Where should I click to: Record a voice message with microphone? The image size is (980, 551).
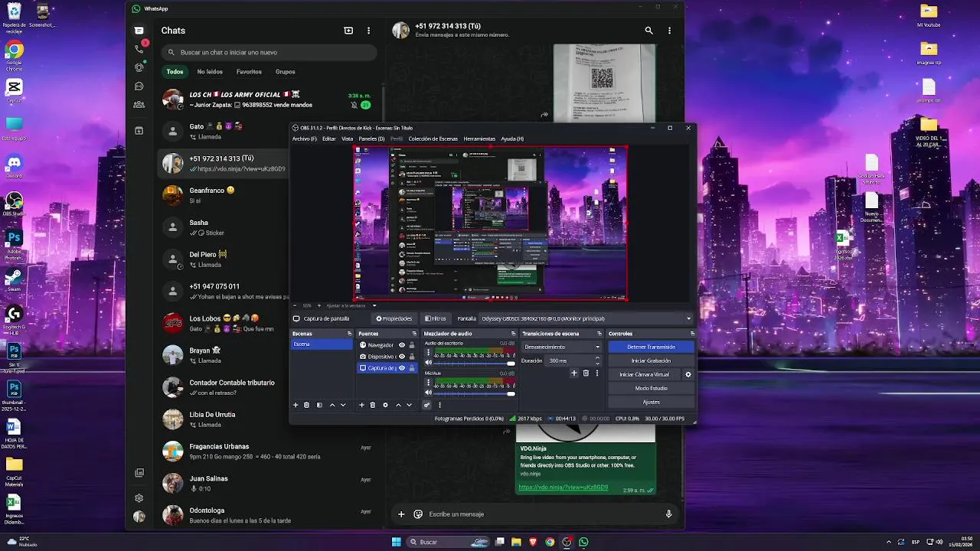[668, 514]
